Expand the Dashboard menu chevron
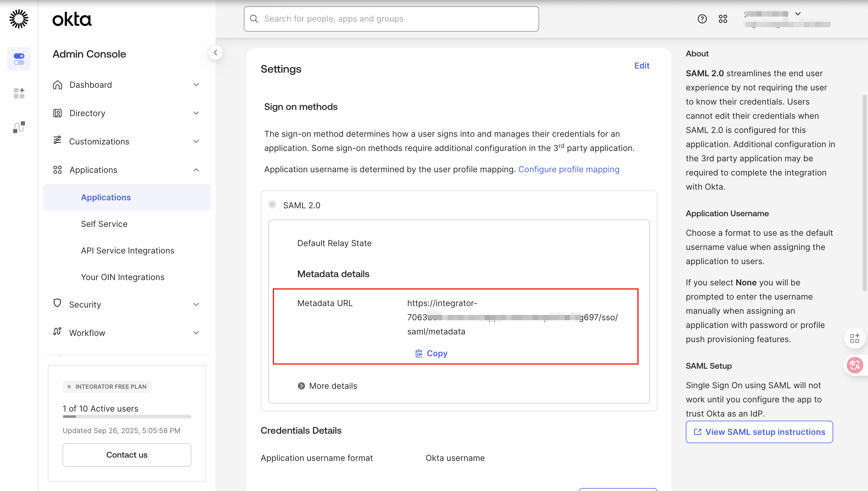 [x=196, y=85]
